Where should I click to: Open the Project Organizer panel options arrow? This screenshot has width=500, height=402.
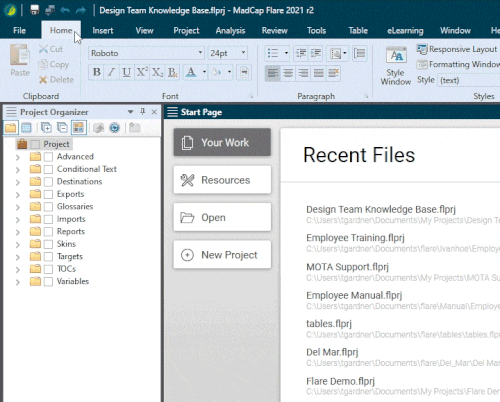point(130,112)
